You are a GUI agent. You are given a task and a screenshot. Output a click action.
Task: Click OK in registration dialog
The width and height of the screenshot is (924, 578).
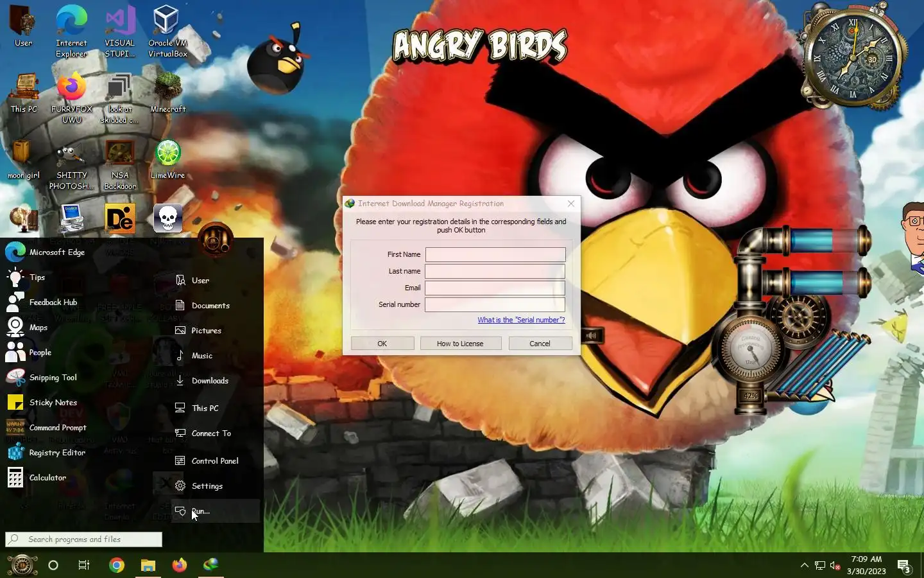click(x=382, y=344)
